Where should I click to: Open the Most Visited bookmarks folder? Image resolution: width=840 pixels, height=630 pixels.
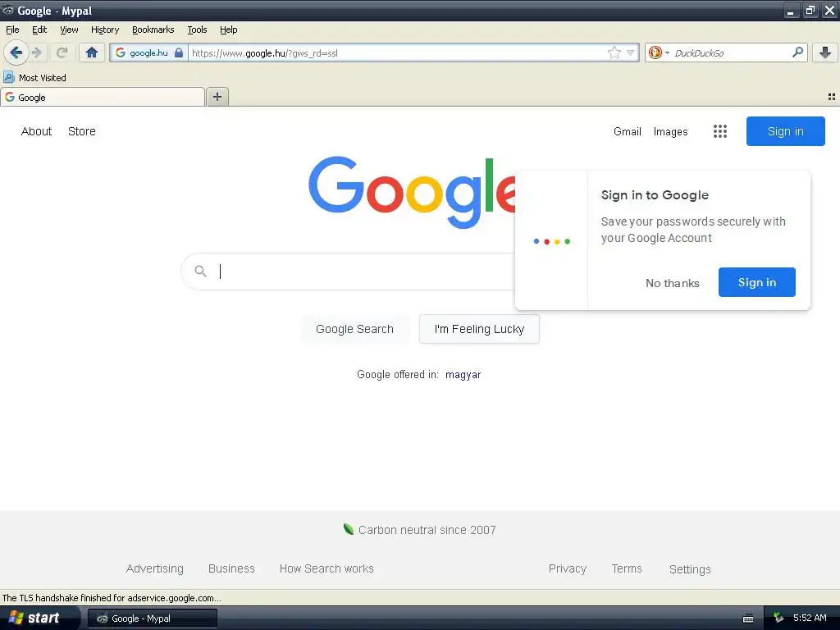(35, 78)
